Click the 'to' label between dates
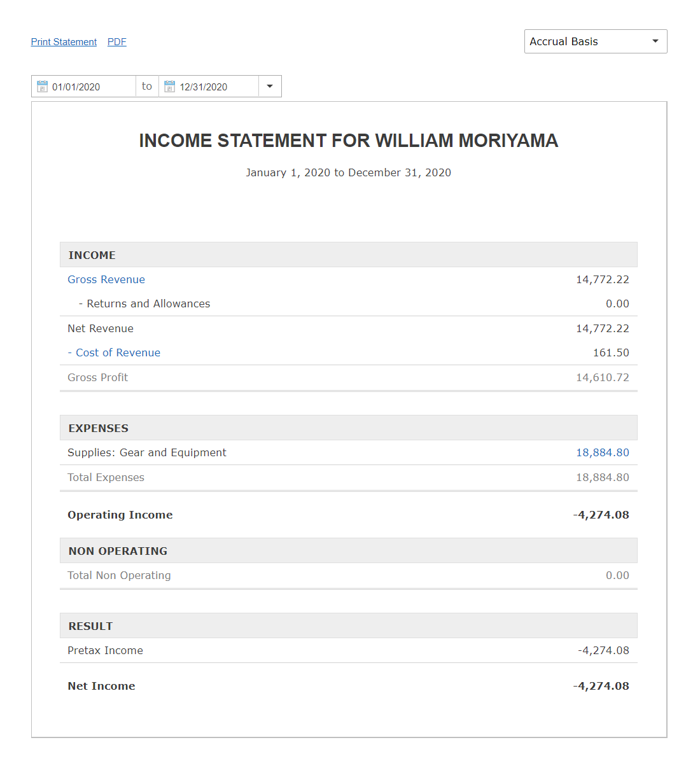The height and width of the screenshot is (768, 700). tap(147, 86)
